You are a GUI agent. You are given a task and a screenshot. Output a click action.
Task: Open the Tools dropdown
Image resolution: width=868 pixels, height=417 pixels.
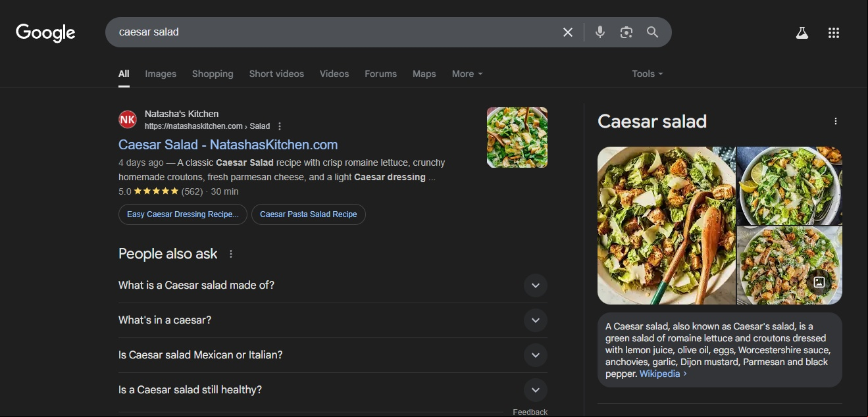pos(648,74)
